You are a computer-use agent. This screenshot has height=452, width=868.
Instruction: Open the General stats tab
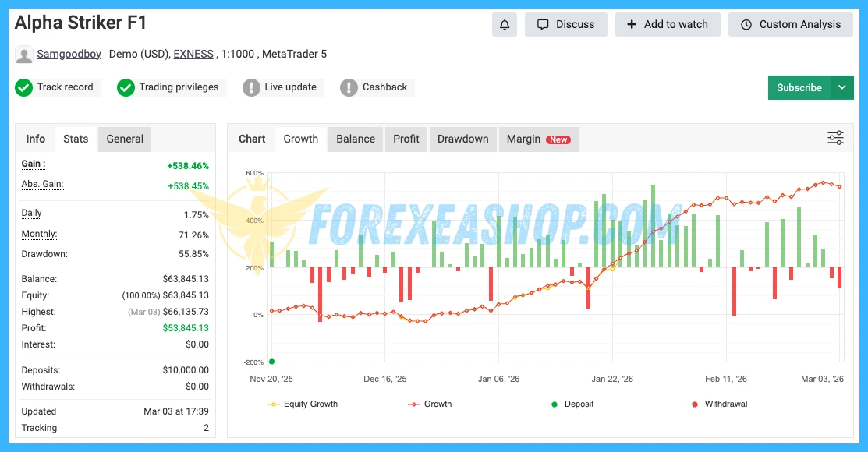tap(125, 139)
